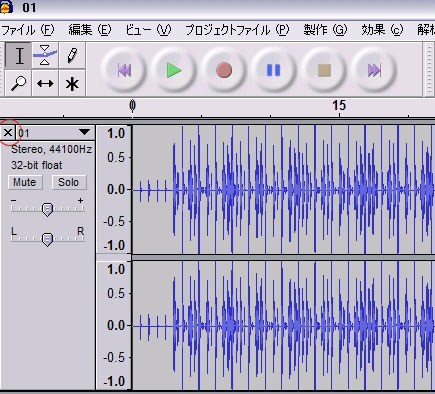This screenshot has width=435, height=394.
Task: Select the Time Shift arrow tool
Action: [x=45, y=83]
